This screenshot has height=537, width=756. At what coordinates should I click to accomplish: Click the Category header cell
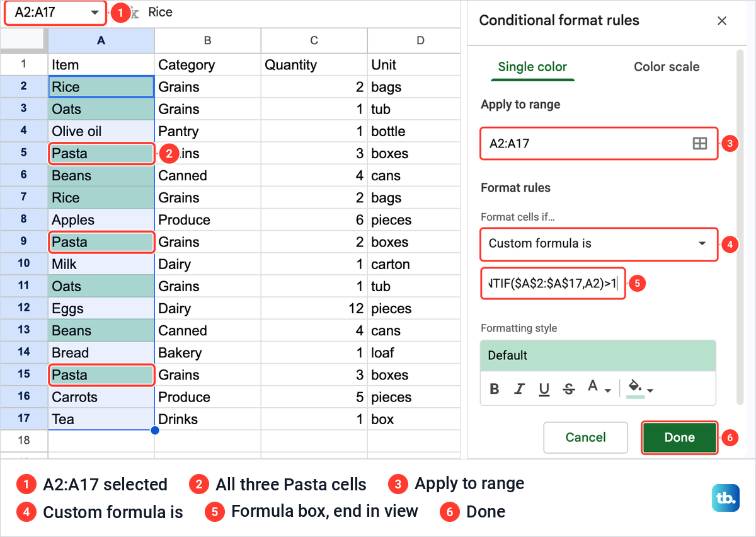pos(207,64)
